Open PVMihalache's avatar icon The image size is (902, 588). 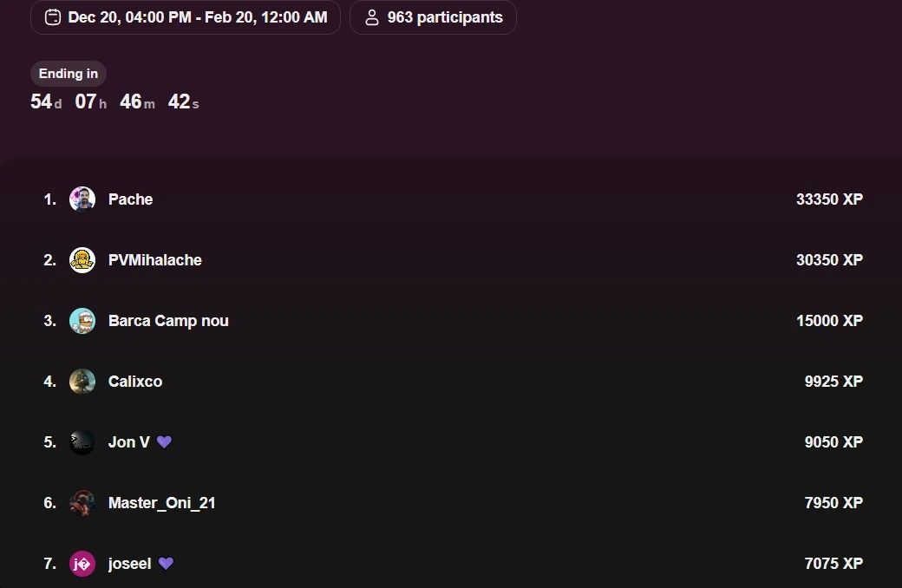click(82, 260)
